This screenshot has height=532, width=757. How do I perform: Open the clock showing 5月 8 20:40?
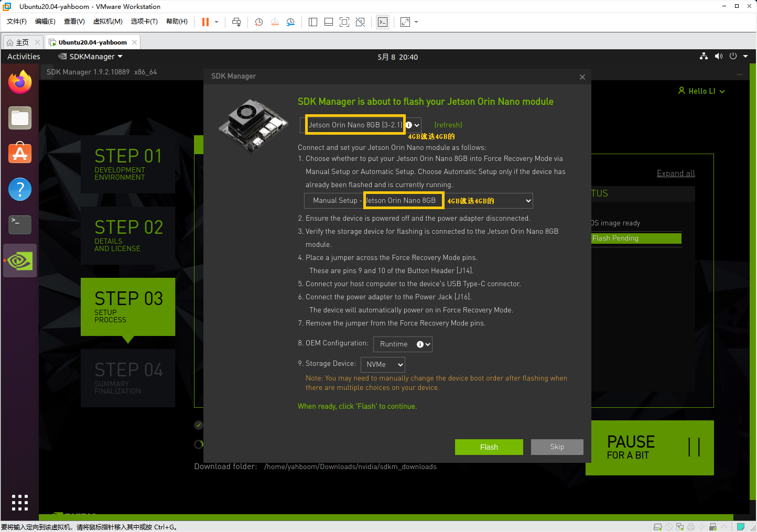tap(397, 57)
